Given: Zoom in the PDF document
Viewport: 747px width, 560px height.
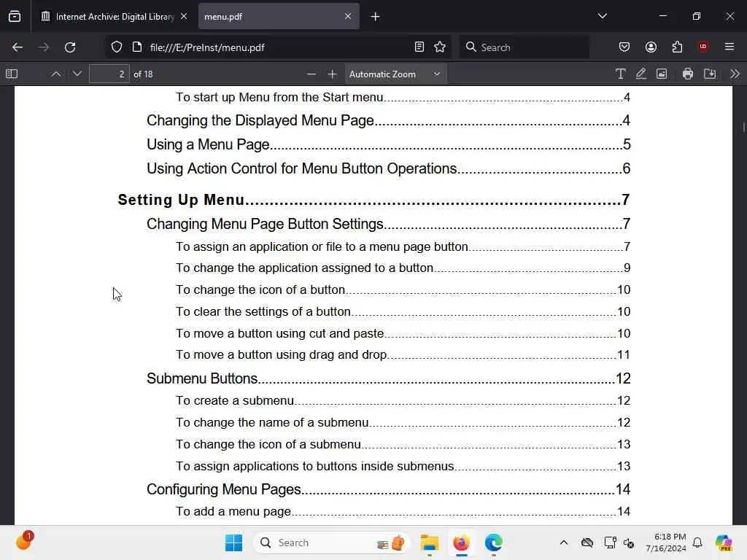Looking at the screenshot, I should [332, 74].
